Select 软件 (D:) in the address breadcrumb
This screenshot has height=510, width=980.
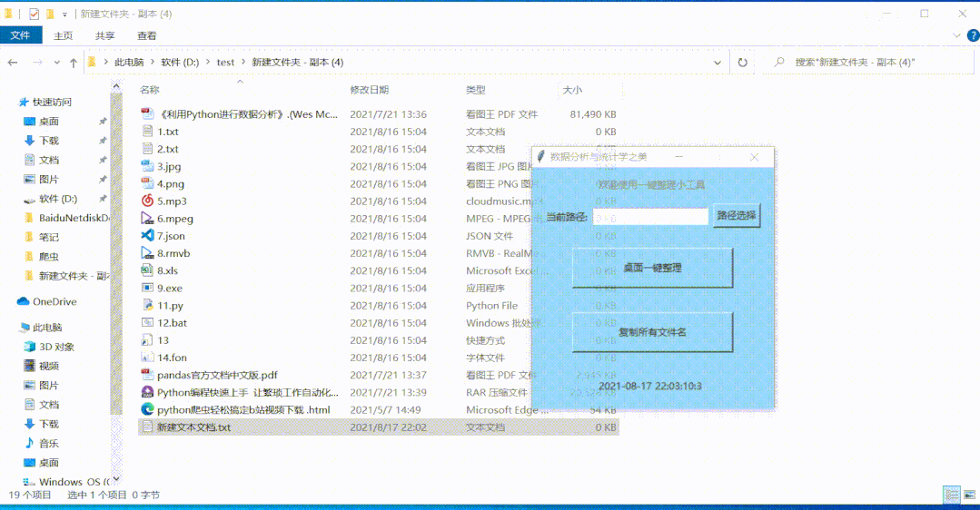180,63
